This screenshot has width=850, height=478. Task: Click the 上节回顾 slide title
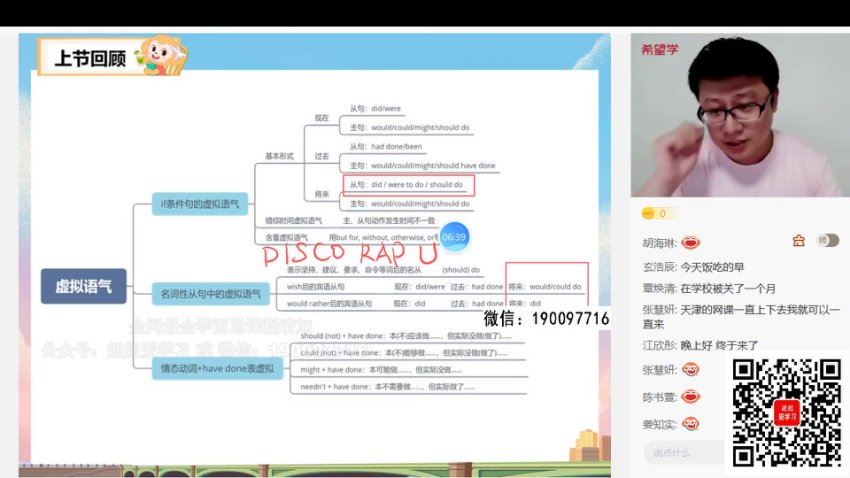pos(90,57)
